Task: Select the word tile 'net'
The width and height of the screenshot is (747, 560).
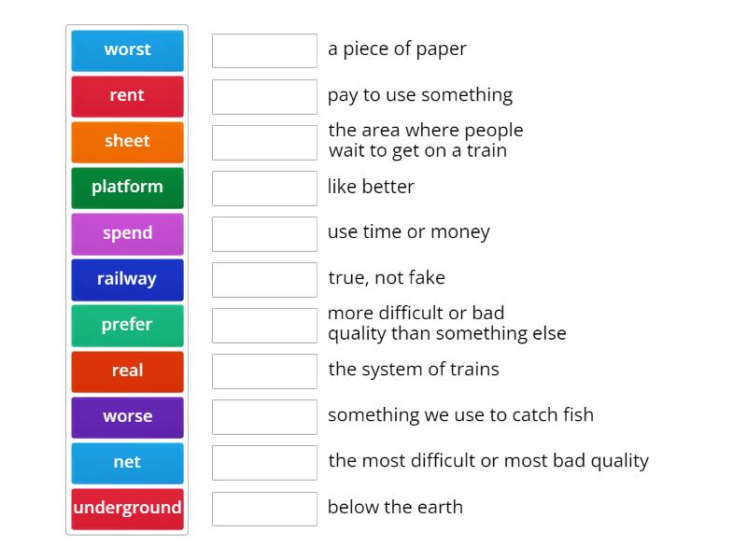Action: 127,462
